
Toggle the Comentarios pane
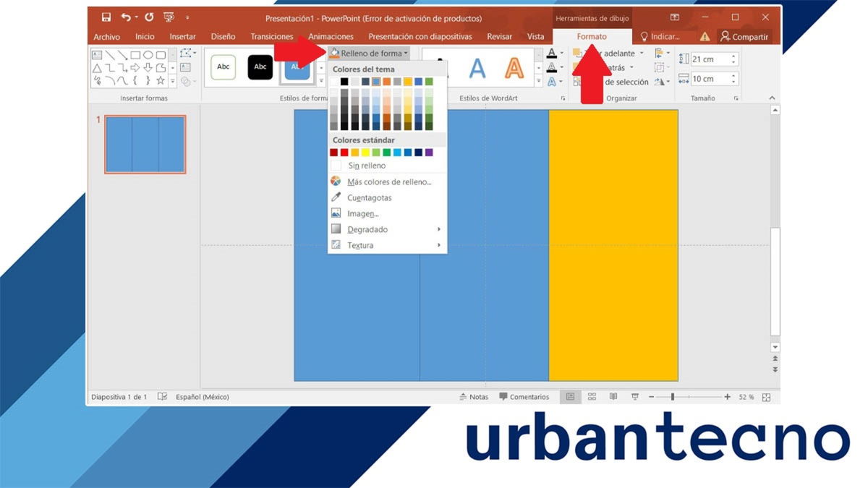[524, 396]
